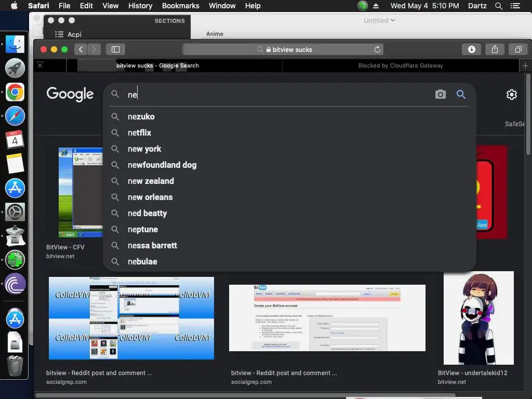This screenshot has height=399, width=532.
Task: Open the App Store icon in Dock
Action: pos(15,188)
